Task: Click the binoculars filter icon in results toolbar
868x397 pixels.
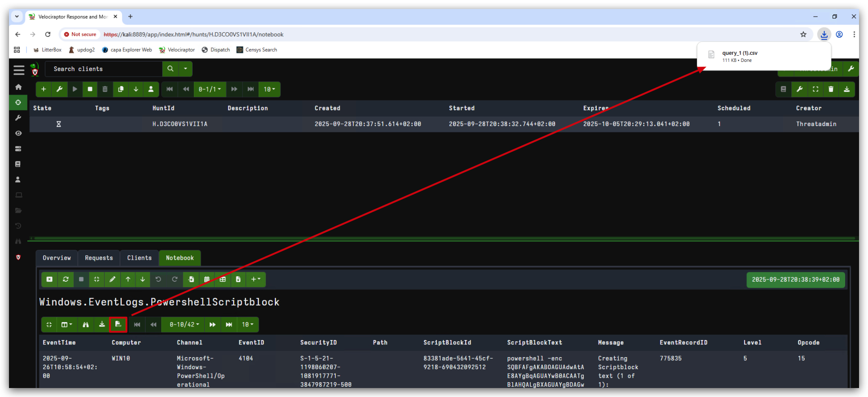Action: coord(86,324)
